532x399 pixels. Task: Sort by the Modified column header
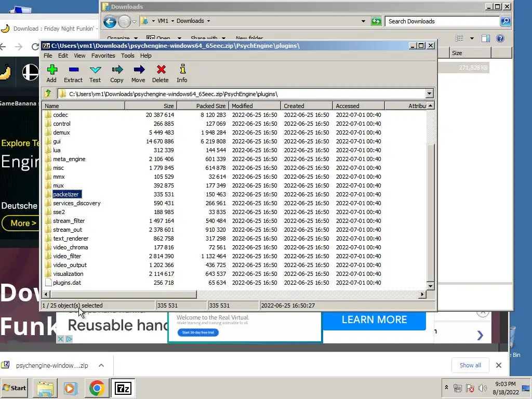click(x=255, y=106)
